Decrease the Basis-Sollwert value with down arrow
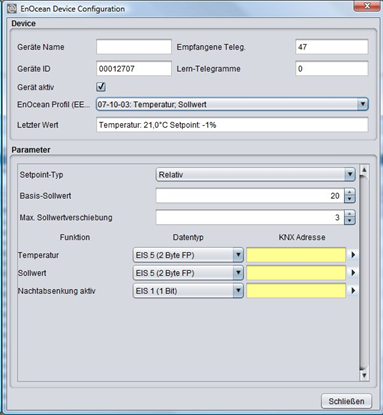383x415 pixels. click(349, 199)
